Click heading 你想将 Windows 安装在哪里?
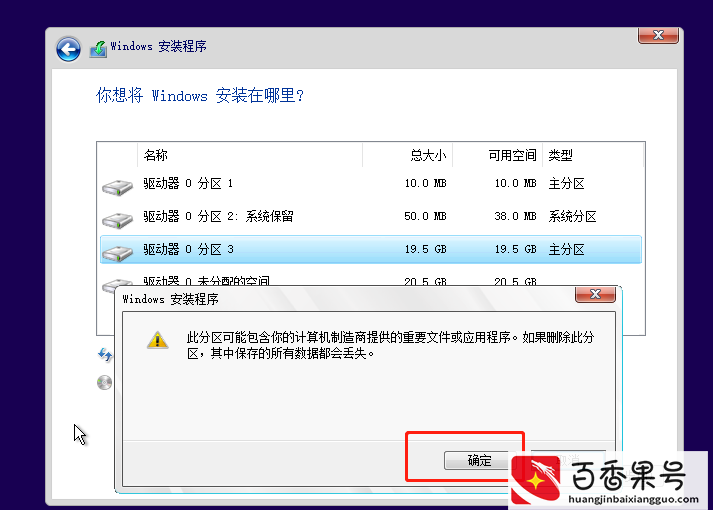This screenshot has width=713, height=510. (x=200, y=95)
